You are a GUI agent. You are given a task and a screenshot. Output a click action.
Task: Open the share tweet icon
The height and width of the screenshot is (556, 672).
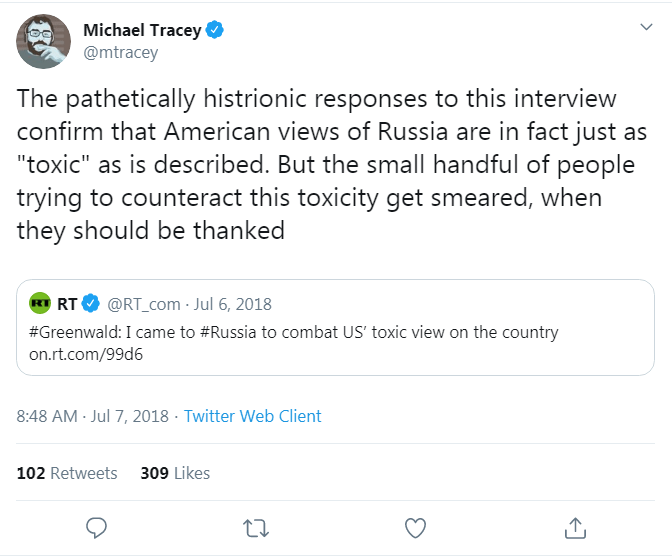pyautogui.click(x=575, y=526)
